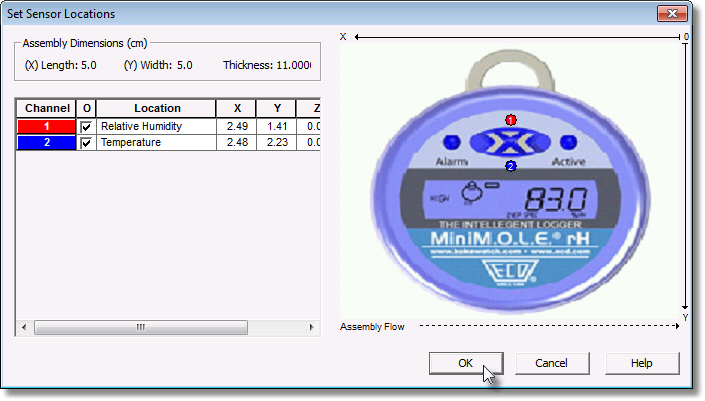The height and width of the screenshot is (401, 705).
Task: Click the X column header
Action: pyautogui.click(x=236, y=108)
